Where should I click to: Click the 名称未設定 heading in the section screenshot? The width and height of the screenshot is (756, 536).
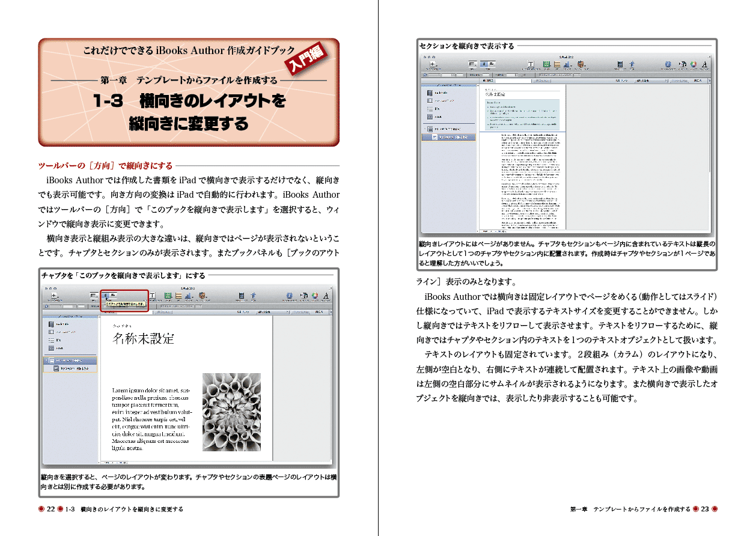click(495, 94)
